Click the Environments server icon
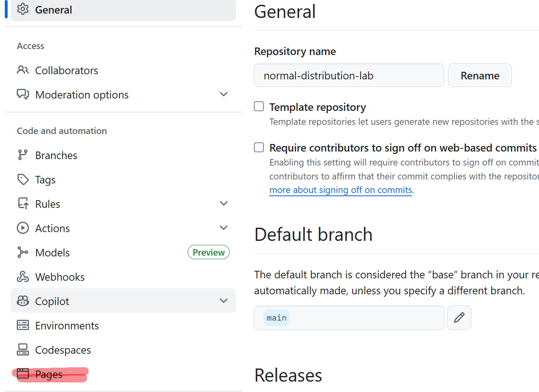The width and height of the screenshot is (539, 392). (23, 325)
